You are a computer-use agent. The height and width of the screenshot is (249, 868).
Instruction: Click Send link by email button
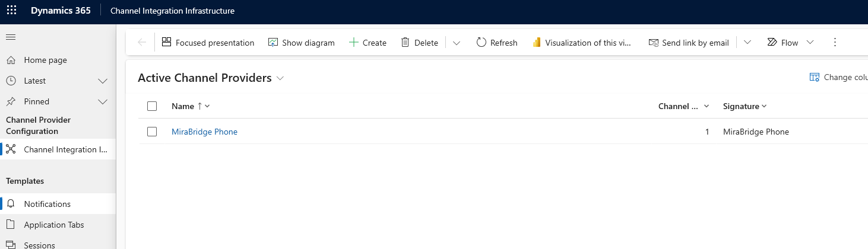pos(689,42)
